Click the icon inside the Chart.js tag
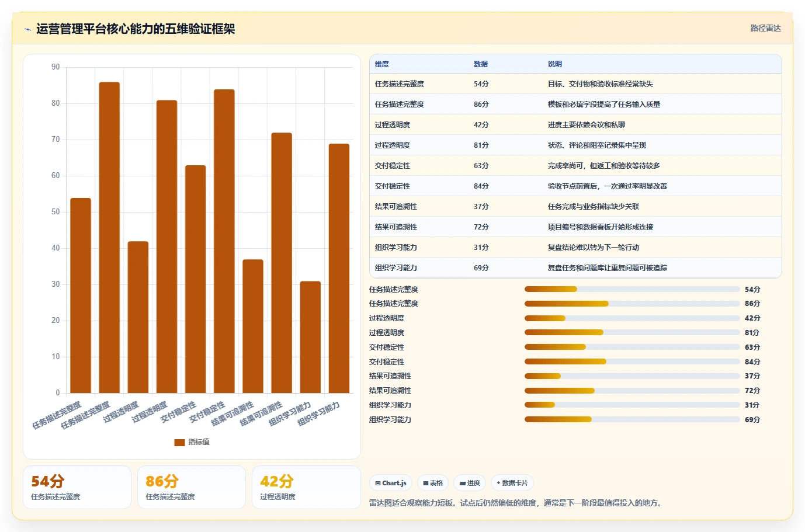Screen dimensions: 805x532 coord(378,483)
